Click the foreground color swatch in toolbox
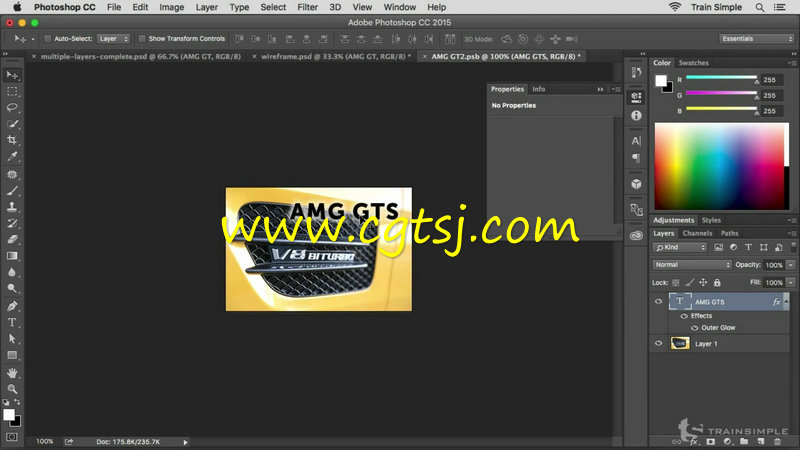Viewport: 800px width, 450px height. 8,415
